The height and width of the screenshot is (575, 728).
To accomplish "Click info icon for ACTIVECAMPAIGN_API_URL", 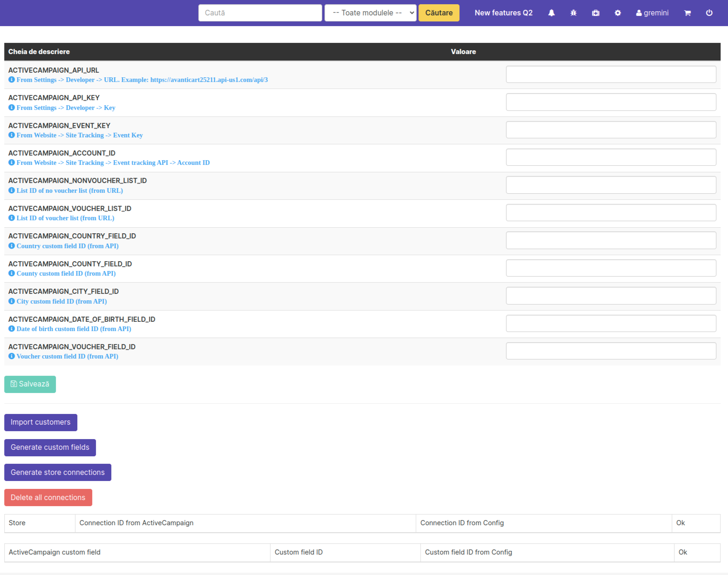I will tap(12, 80).
